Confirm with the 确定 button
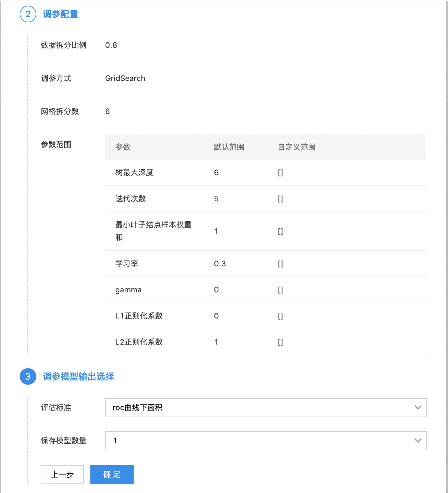This screenshot has height=493, width=448. (112, 475)
